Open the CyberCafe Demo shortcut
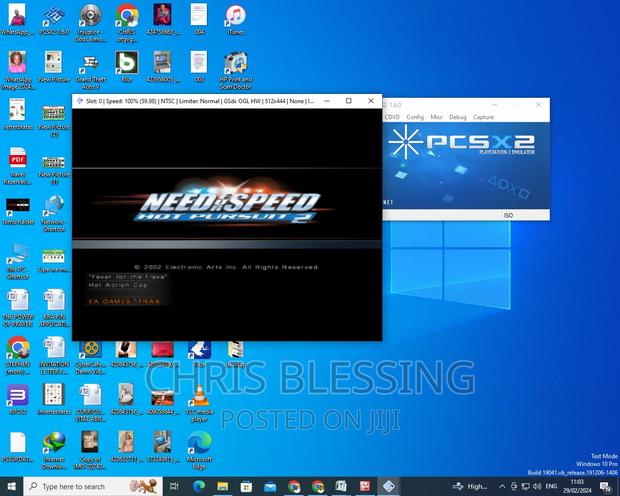Screen dimensions: 620x496 pyautogui.click(x=91, y=356)
